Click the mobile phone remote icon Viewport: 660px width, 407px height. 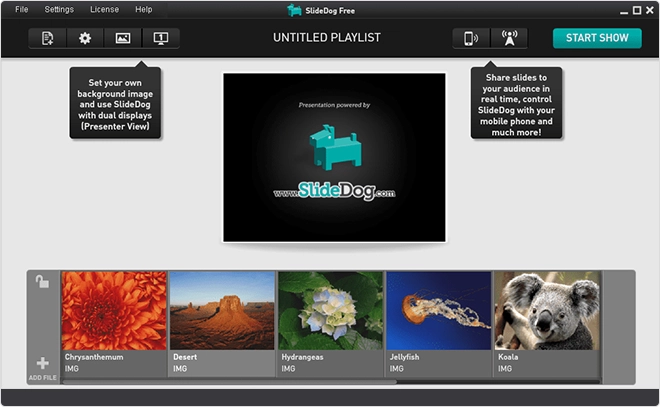(471, 38)
